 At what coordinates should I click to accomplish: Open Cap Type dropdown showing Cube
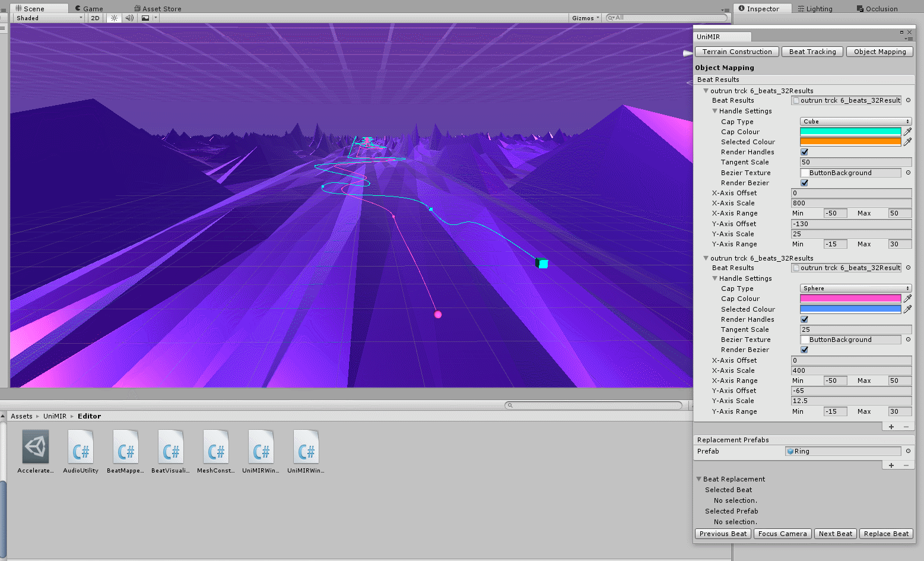[856, 121]
